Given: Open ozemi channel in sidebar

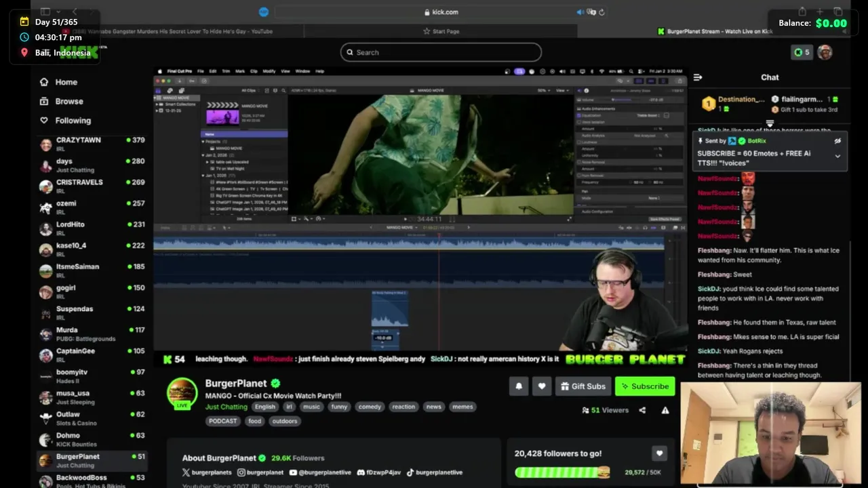Looking at the screenshot, I should tap(92, 207).
